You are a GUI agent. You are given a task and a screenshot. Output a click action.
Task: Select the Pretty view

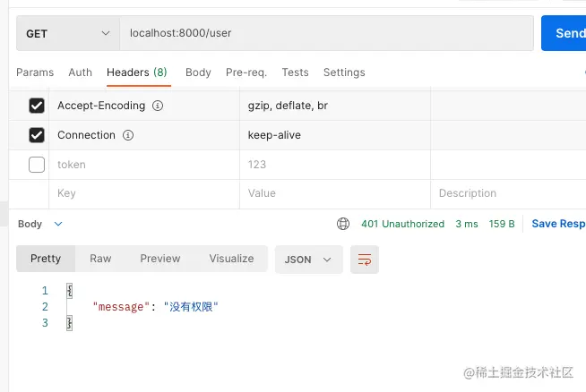pyautogui.click(x=46, y=259)
